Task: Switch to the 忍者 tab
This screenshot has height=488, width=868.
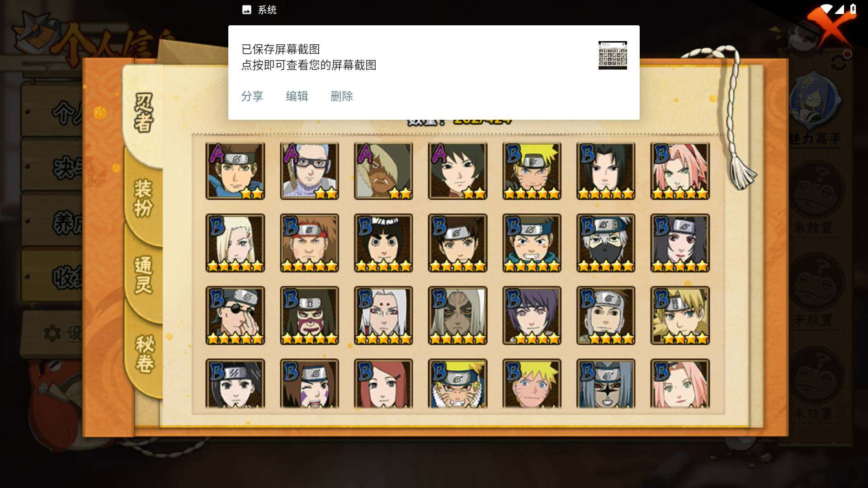Action: point(143,113)
